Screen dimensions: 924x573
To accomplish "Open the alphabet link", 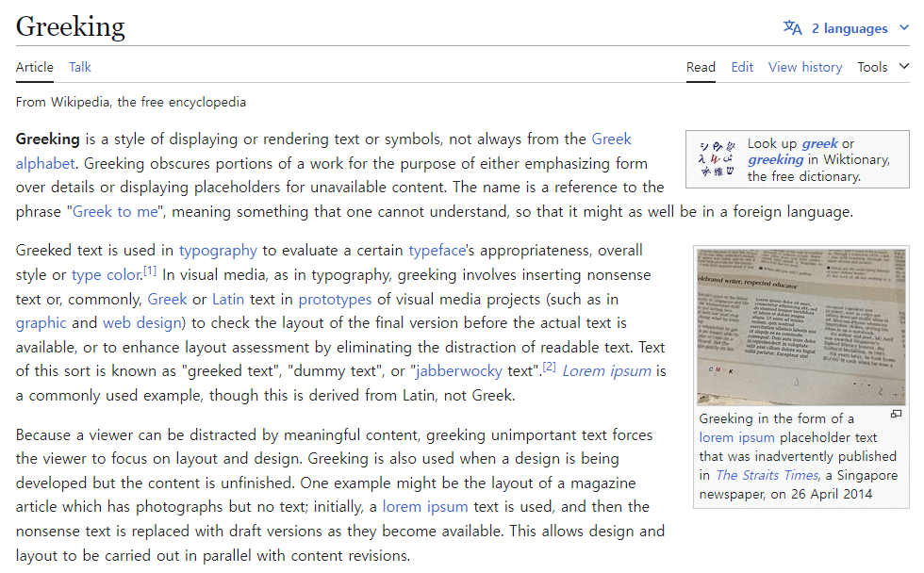I will 45,163.
